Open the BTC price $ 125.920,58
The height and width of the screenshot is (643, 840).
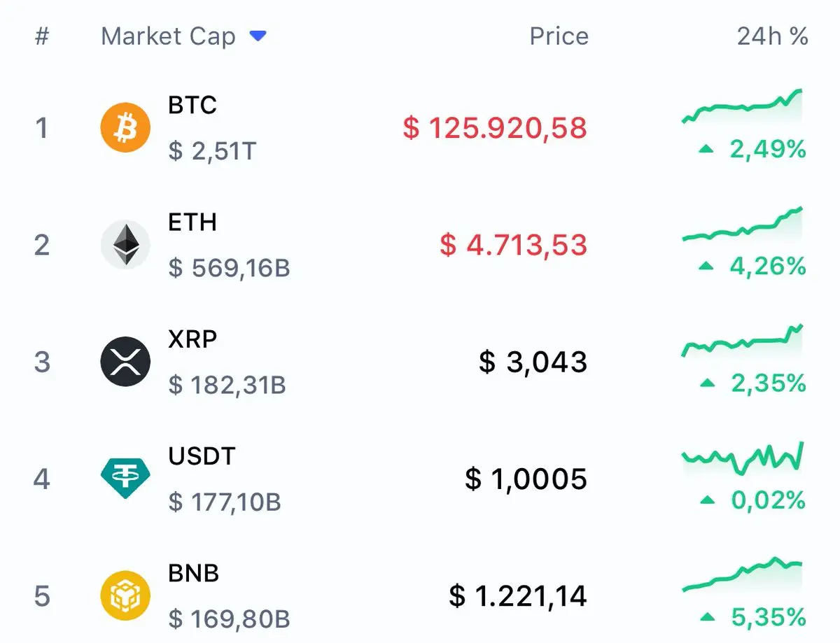pyautogui.click(x=495, y=128)
